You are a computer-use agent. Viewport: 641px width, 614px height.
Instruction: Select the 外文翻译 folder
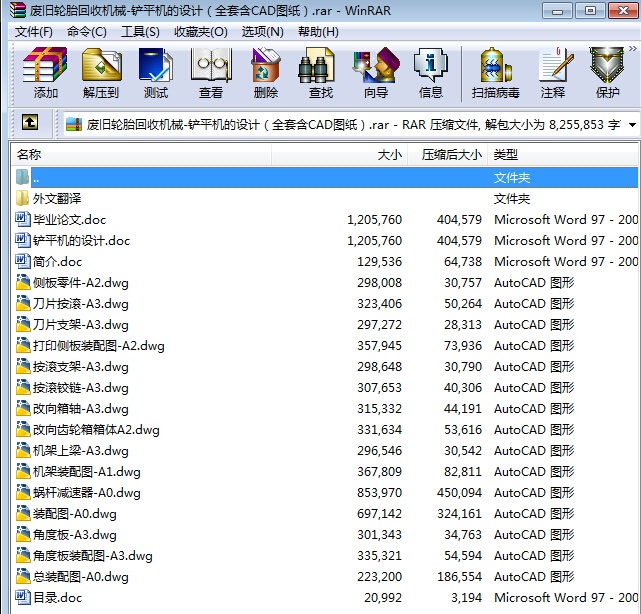[x=326, y=199]
